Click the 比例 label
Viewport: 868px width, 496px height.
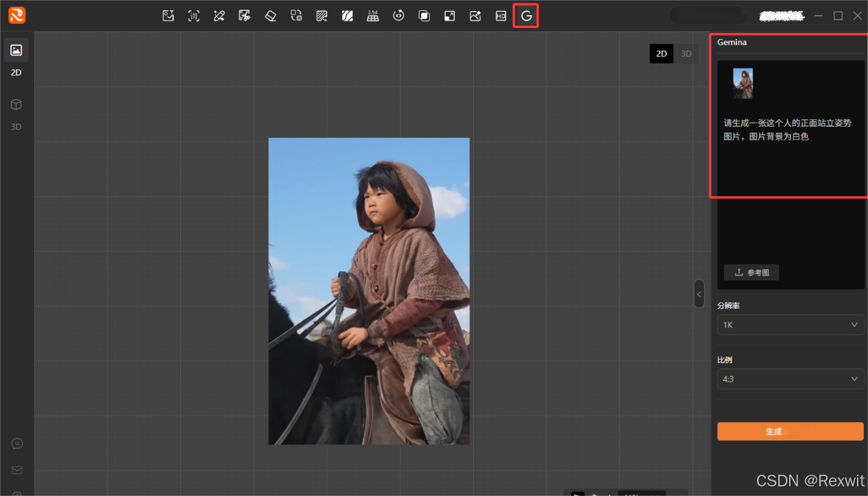coord(725,360)
